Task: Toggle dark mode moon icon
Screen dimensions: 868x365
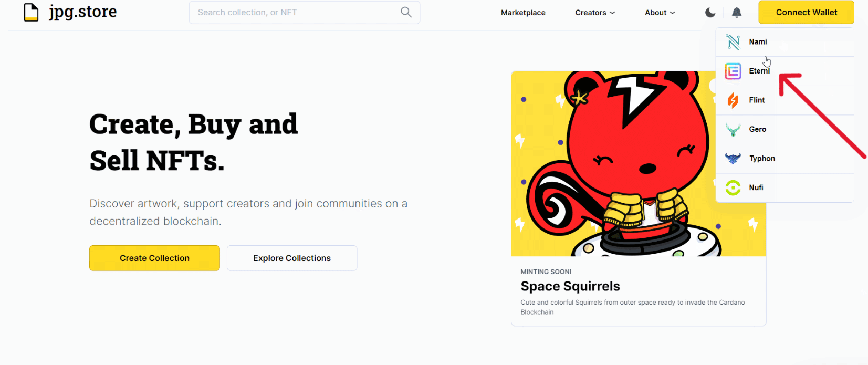Action: pos(710,12)
